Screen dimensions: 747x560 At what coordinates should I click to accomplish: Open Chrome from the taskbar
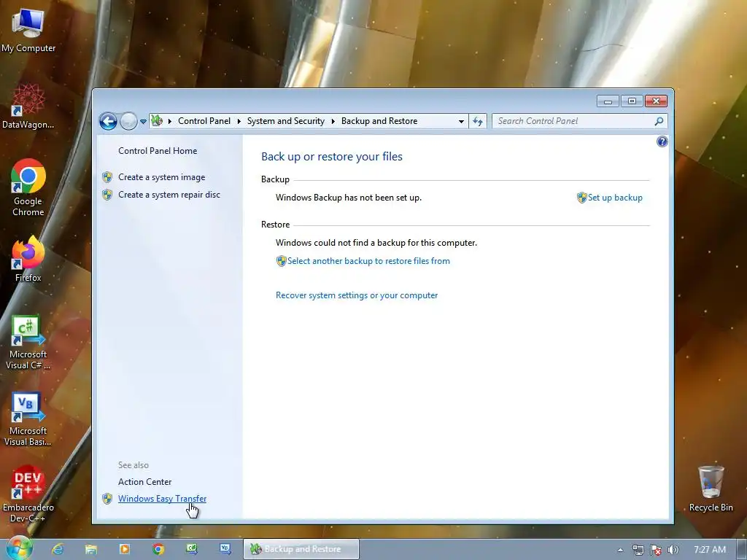point(158,549)
